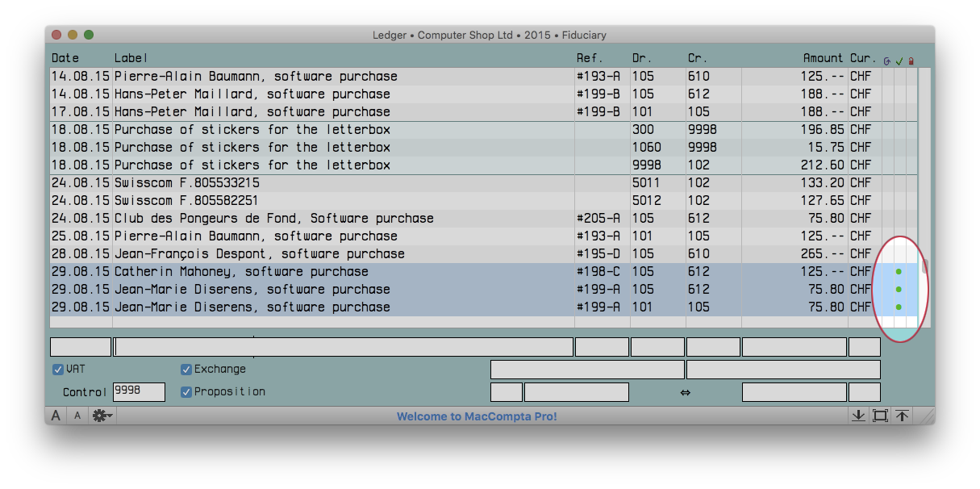The height and width of the screenshot is (489, 980).
Task: Untick the VAT checkbox
Action: click(x=58, y=370)
